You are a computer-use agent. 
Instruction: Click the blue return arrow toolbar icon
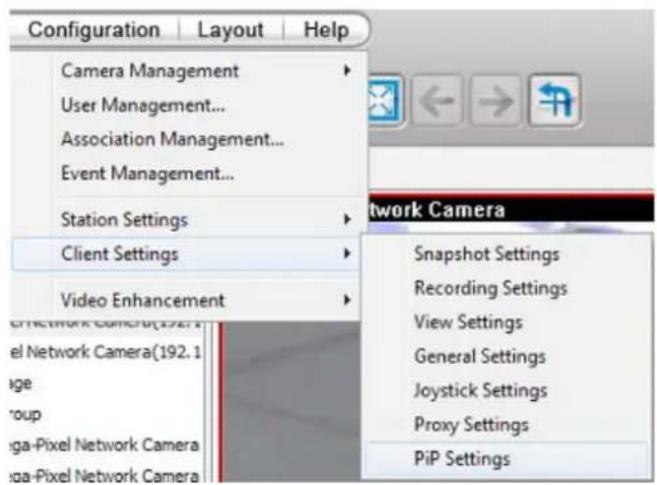(555, 100)
